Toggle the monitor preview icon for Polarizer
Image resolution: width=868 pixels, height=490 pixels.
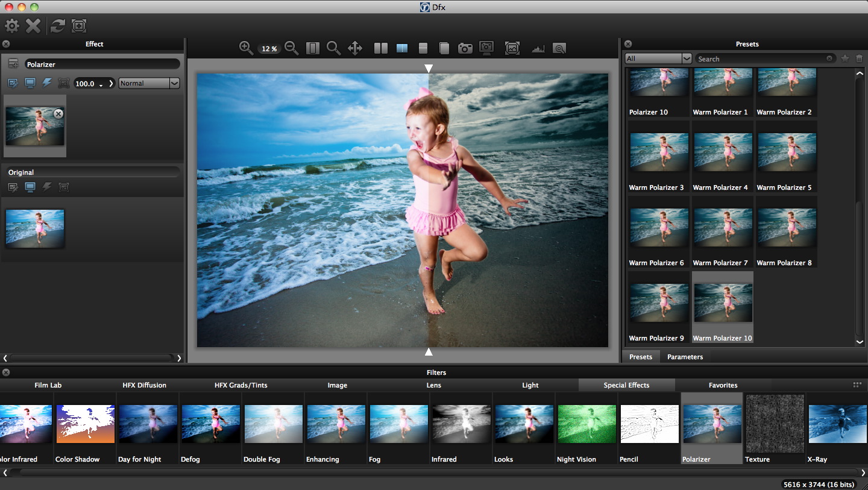point(30,83)
